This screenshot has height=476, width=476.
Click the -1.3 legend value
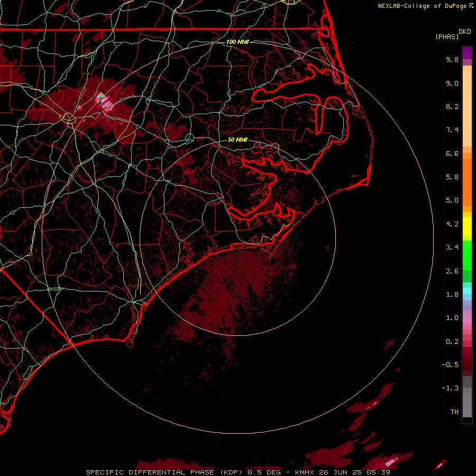coord(450,388)
